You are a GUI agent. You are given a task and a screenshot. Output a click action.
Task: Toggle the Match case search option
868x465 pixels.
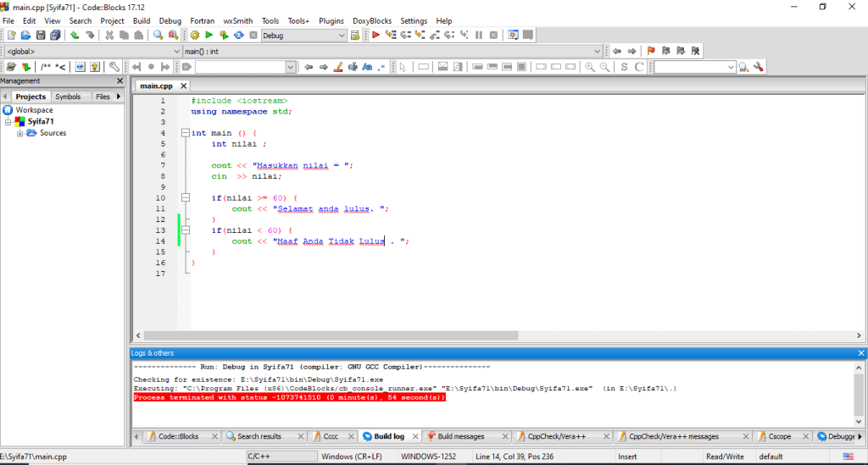click(367, 67)
